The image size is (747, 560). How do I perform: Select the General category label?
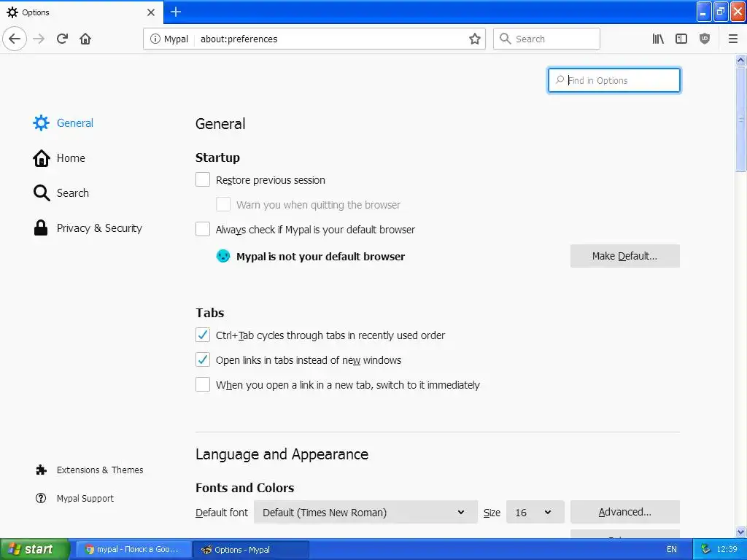[75, 122]
